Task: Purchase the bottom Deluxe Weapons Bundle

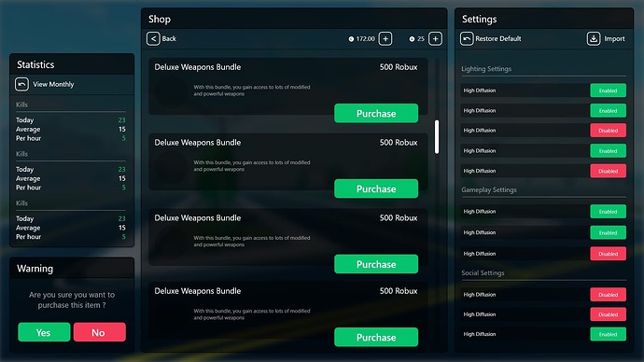Action: coord(376,338)
